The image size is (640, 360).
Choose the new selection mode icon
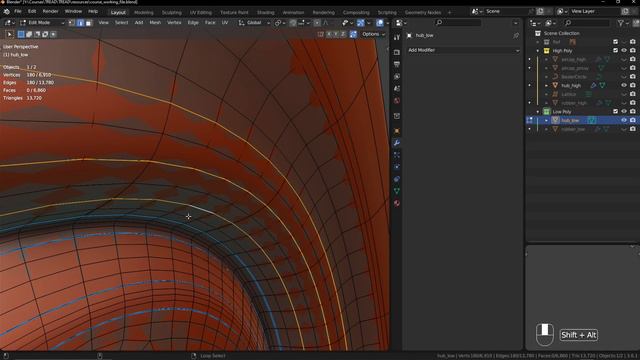pyautogui.click(x=21, y=34)
